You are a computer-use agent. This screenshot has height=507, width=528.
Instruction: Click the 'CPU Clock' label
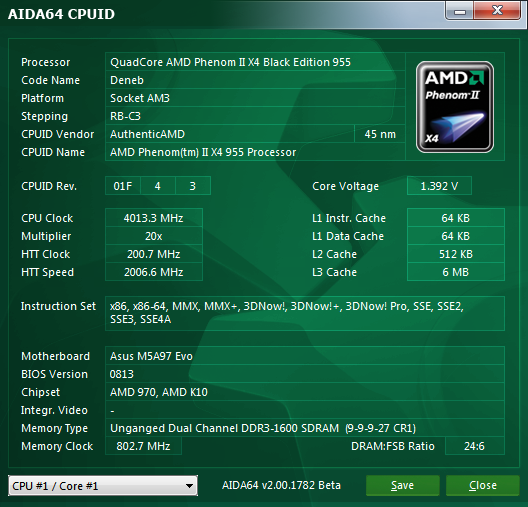47,218
